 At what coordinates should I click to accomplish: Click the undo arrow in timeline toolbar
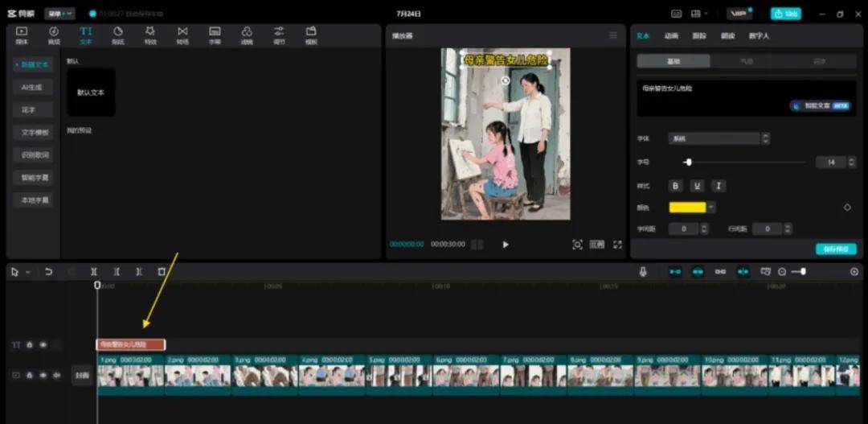click(48, 272)
